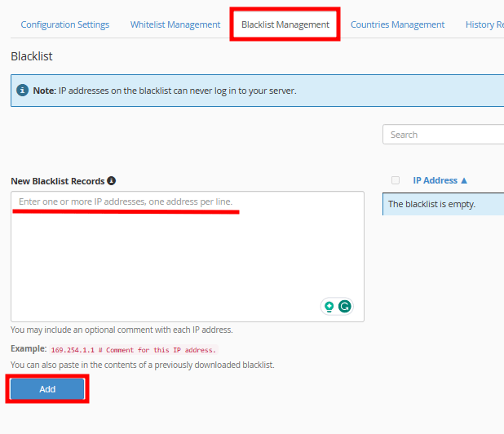Switch to Whitelist Management tab

175,24
